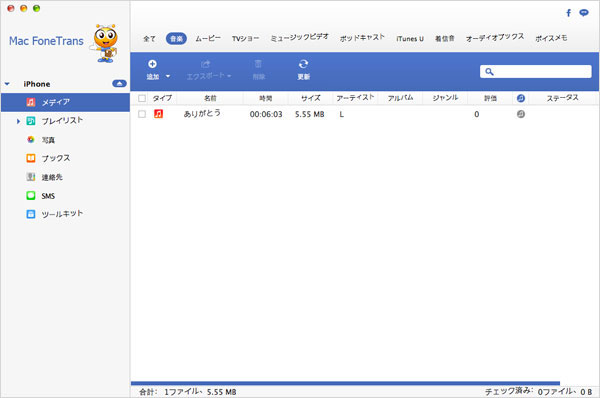
Task: Click the gray iTunes status icon in ありがとう row
Action: coord(521,114)
